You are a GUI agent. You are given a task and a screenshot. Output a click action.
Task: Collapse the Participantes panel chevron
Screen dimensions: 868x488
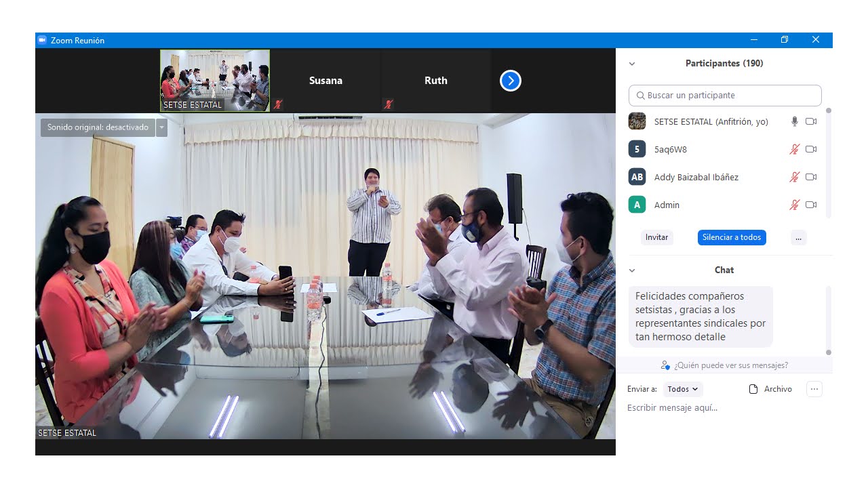(x=632, y=64)
